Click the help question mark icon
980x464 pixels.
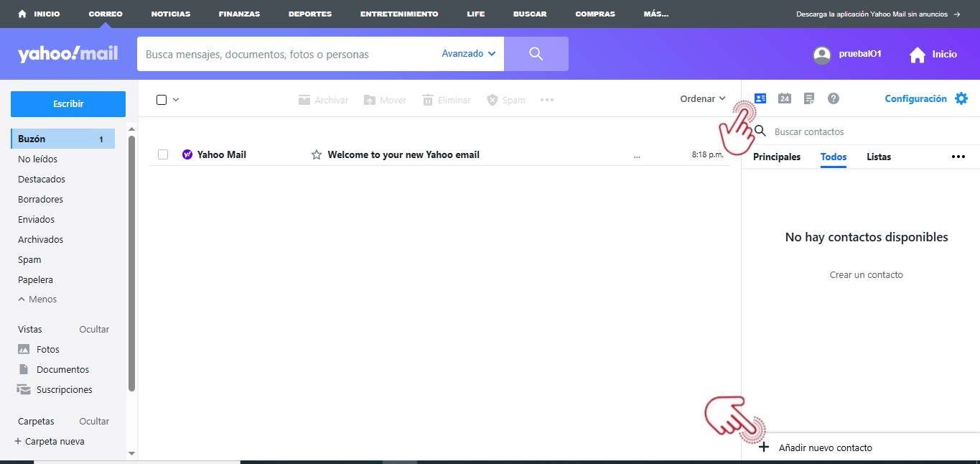[834, 98]
